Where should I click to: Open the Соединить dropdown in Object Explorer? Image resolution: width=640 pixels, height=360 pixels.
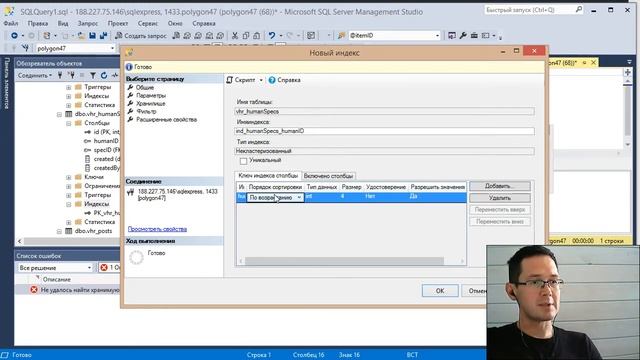(35, 75)
